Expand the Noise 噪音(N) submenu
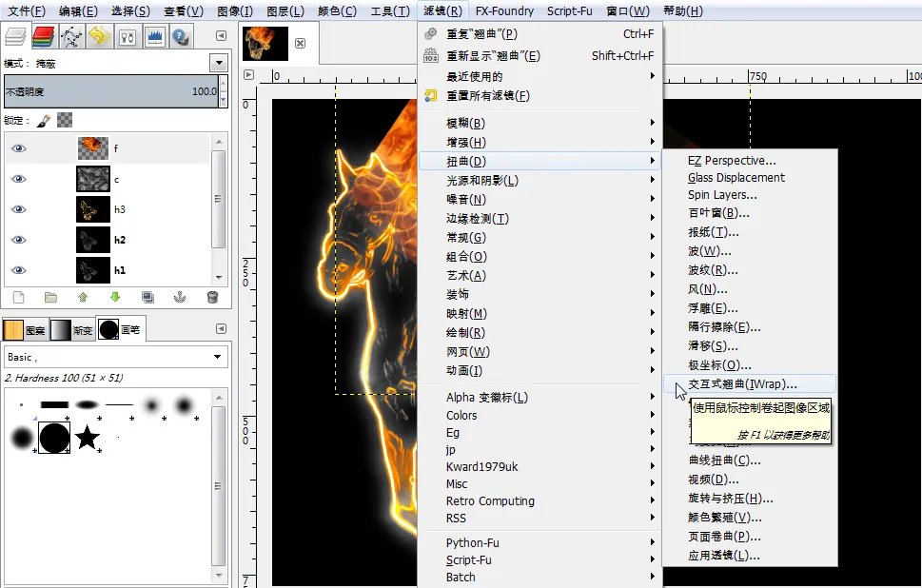Viewport: 922px width, 588px height. point(539,200)
